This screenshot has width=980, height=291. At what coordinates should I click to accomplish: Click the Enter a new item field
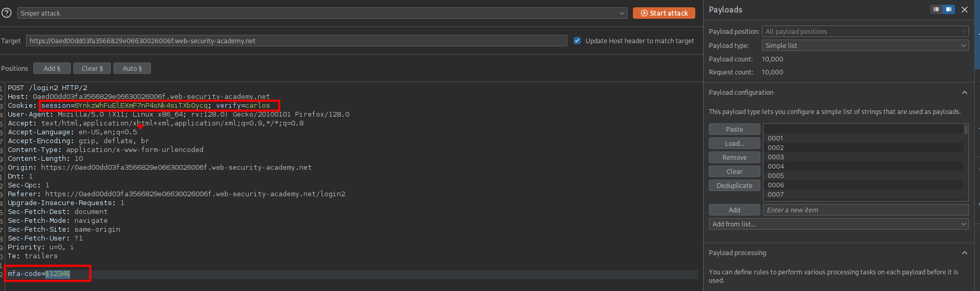pos(865,210)
